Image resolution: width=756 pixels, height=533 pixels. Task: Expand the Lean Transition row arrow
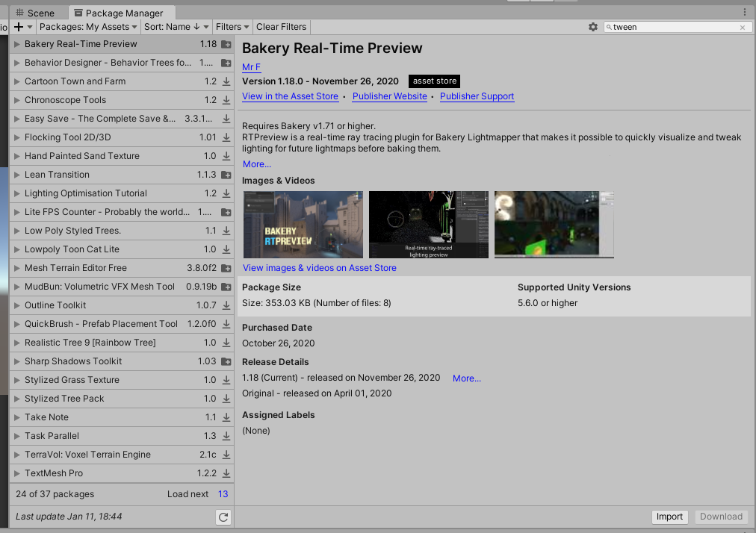point(17,175)
